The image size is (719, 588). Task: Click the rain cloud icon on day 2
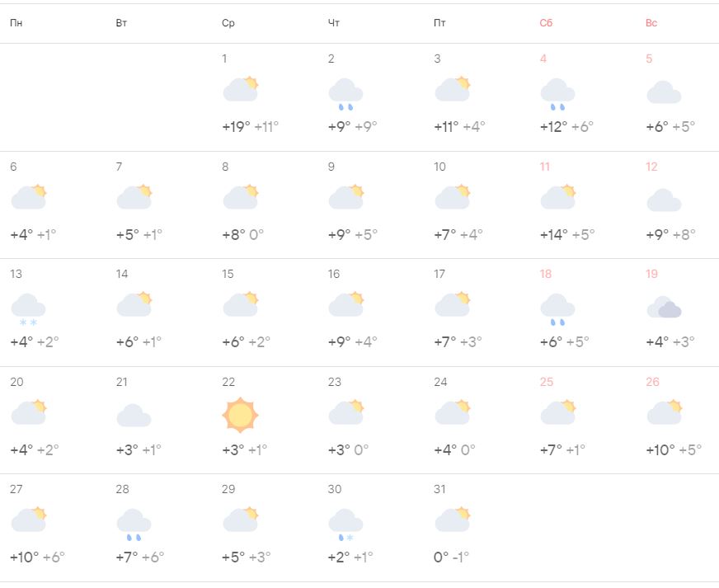[x=345, y=93]
